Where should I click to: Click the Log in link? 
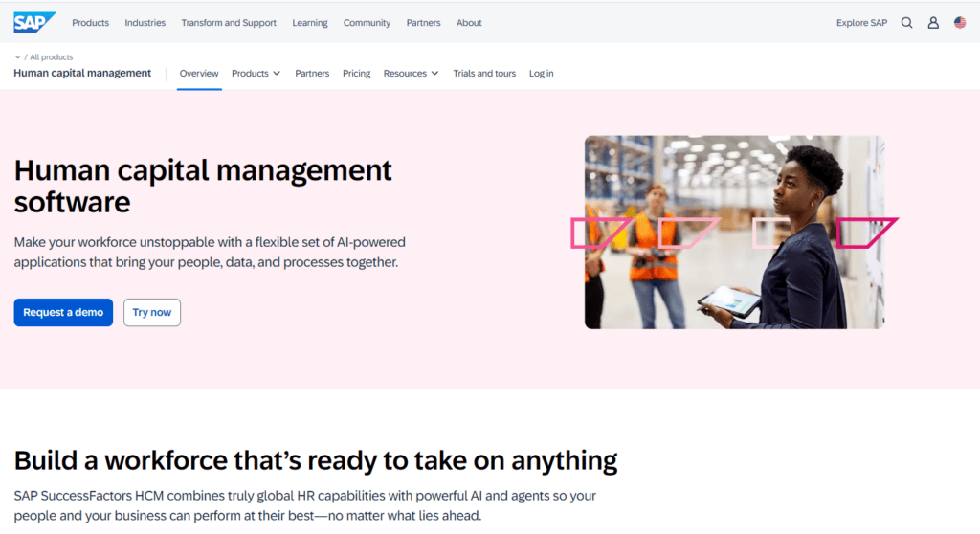pos(541,74)
